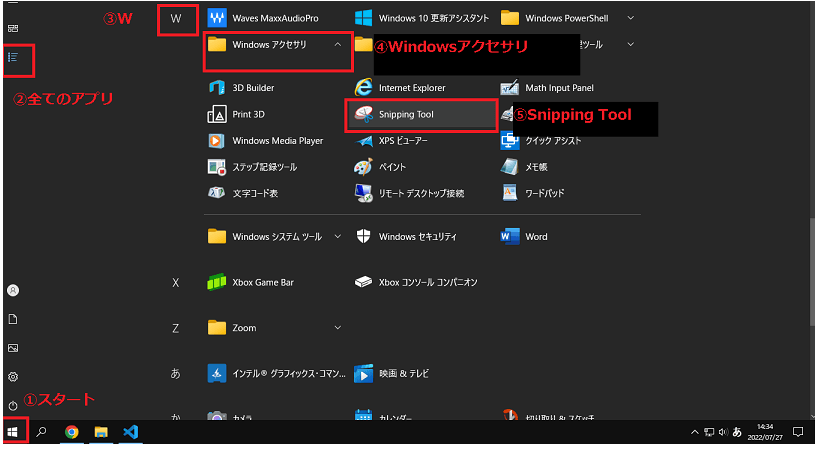Open the clock showing 14:34
The width and height of the screenshot is (815, 450).
pyautogui.click(x=765, y=432)
